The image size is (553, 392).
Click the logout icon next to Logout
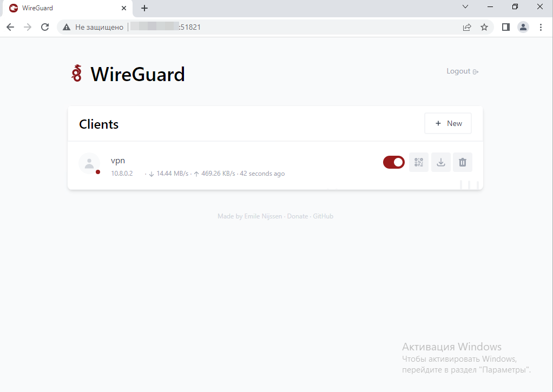475,71
